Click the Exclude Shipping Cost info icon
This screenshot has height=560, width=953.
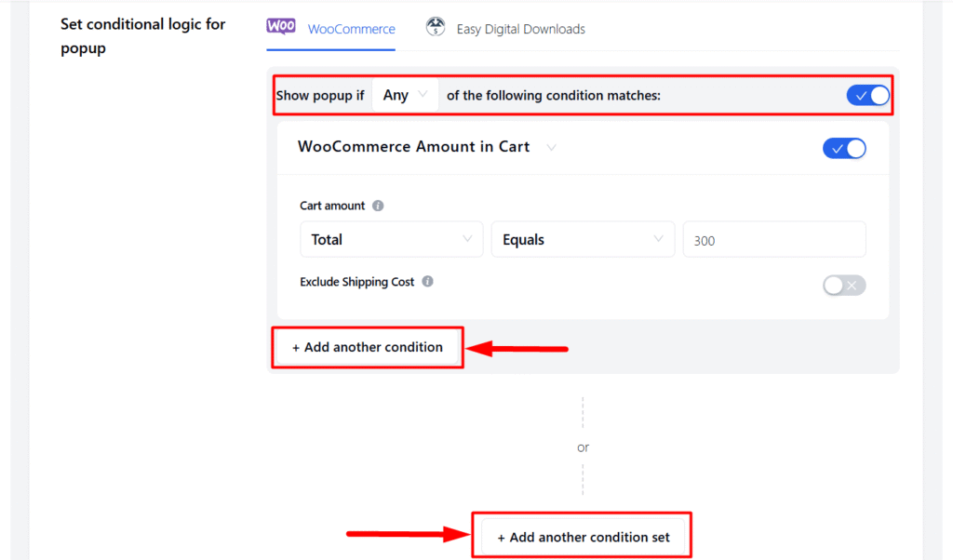(x=428, y=281)
